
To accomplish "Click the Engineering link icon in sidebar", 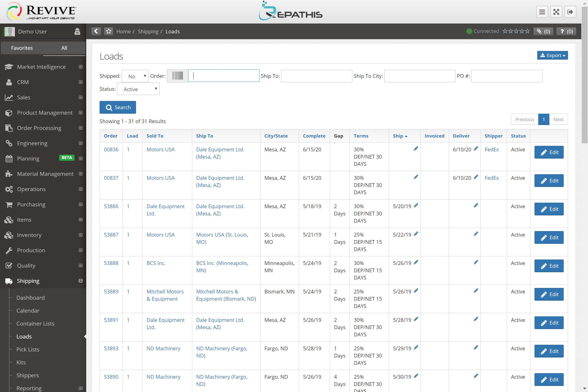I will pyautogui.click(x=9, y=143).
